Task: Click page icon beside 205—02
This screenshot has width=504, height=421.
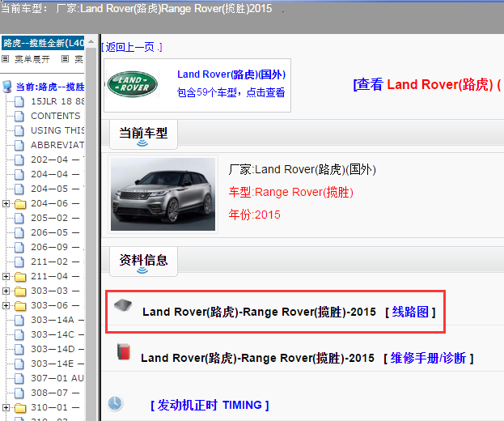Action: click(19, 218)
